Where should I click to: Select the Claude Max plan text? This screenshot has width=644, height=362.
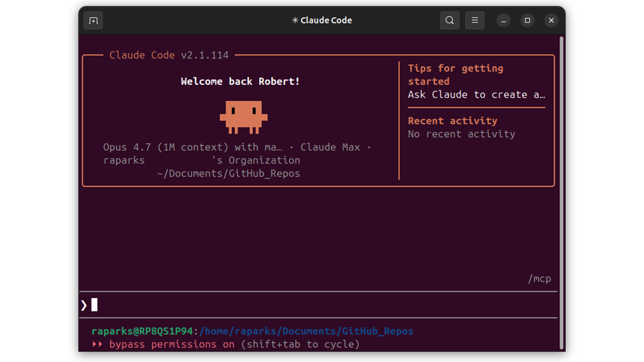point(330,147)
